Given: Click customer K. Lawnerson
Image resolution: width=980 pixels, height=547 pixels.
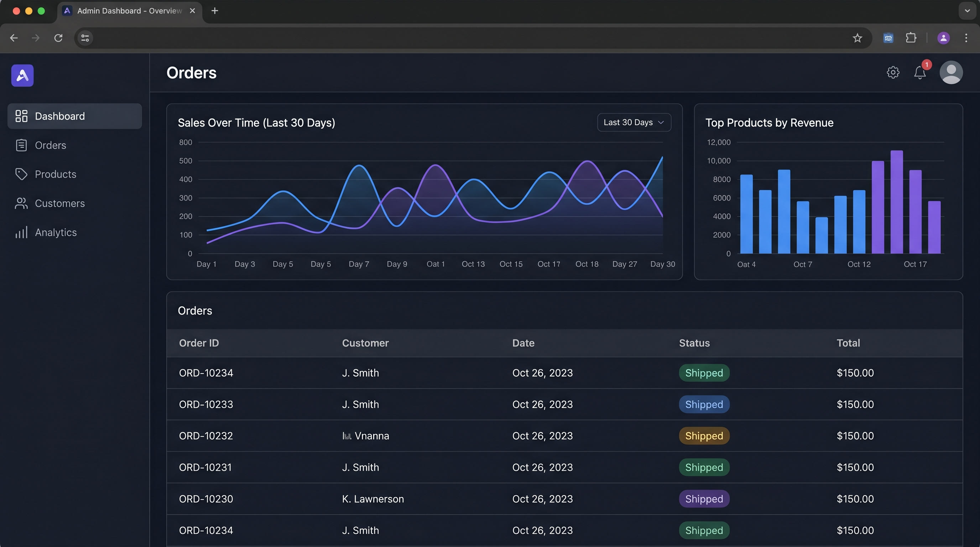Looking at the screenshot, I should coord(373,499).
